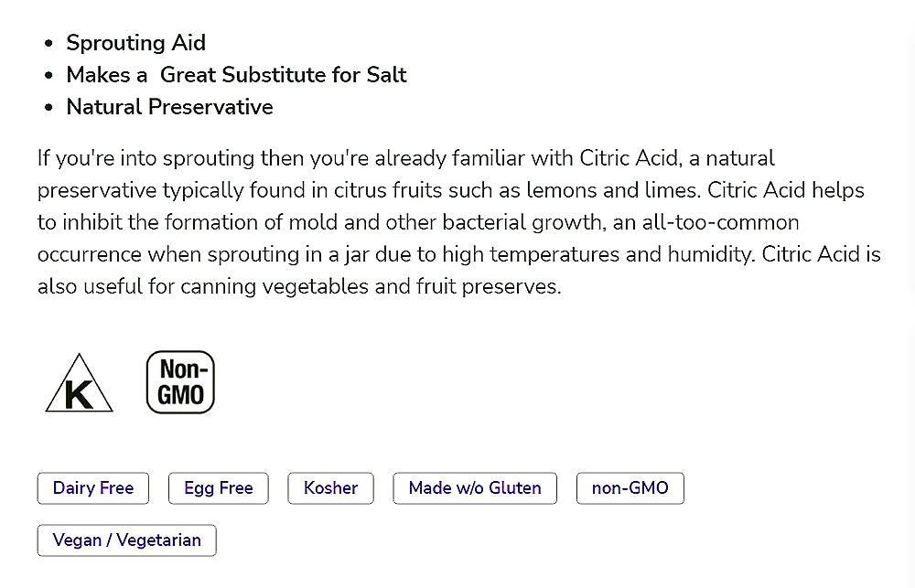The height and width of the screenshot is (588, 915).
Task: Click the bullet dot beside Natural Preservative
Action: tap(48, 108)
